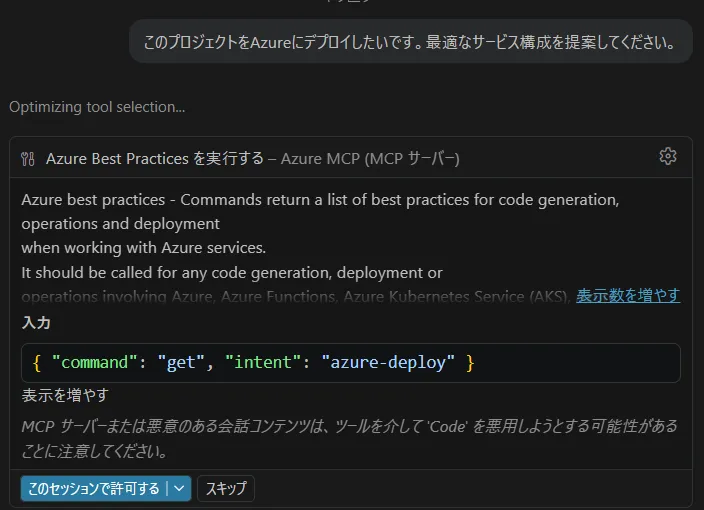The height and width of the screenshot is (510, 704).
Task: Expand the allow options dropdown chevron
Action: pos(179,488)
